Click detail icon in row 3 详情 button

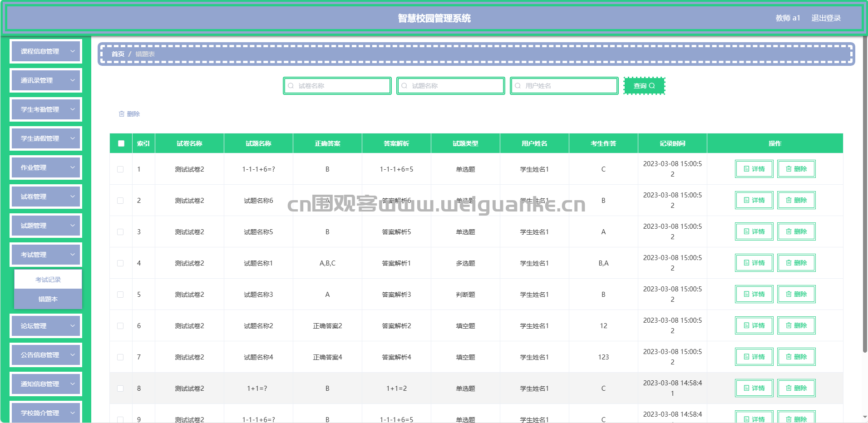click(x=746, y=231)
